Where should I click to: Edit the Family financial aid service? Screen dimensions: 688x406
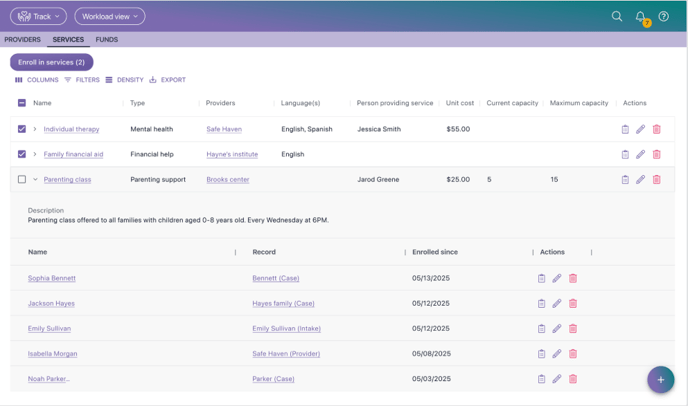(x=641, y=154)
